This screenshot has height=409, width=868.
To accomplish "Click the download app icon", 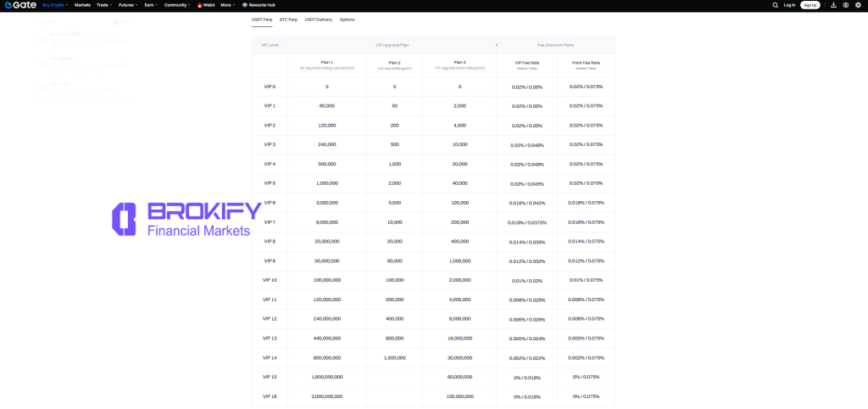I will coord(833,5).
